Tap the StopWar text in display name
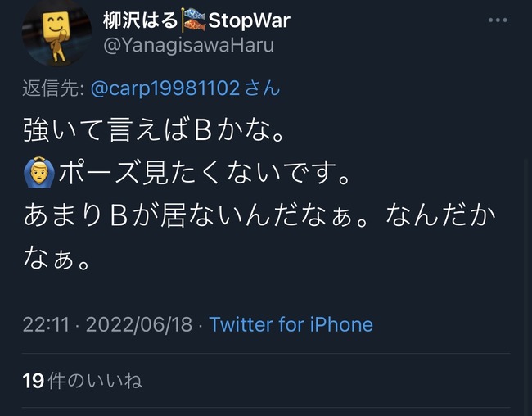532x416 pixels. pyautogui.click(x=250, y=20)
